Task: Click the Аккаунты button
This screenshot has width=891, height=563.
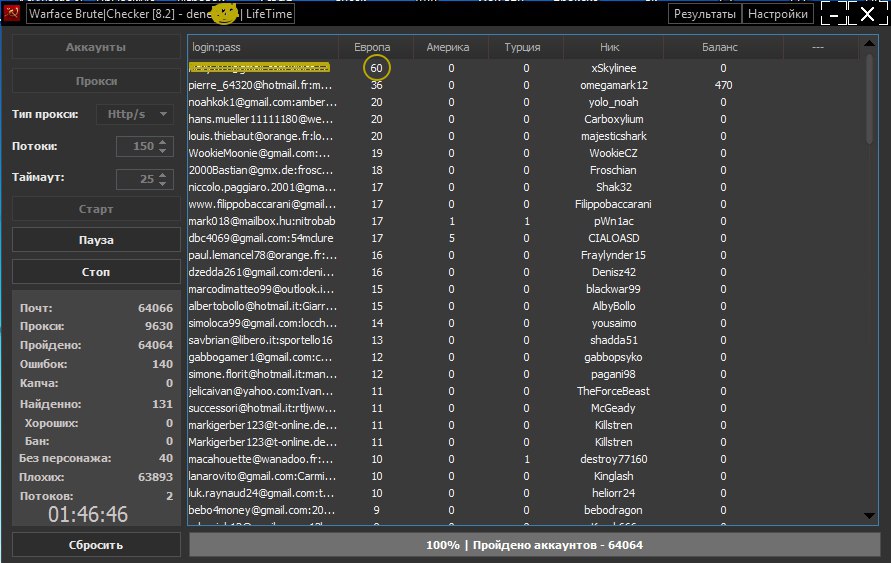Action: click(x=96, y=47)
